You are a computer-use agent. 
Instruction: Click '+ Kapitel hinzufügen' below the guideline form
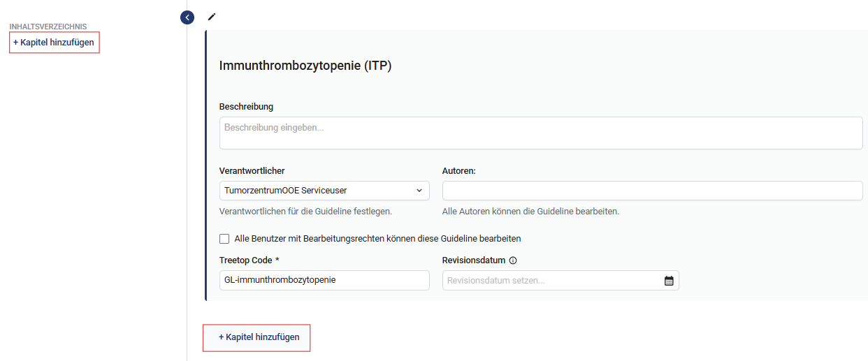[x=259, y=337]
